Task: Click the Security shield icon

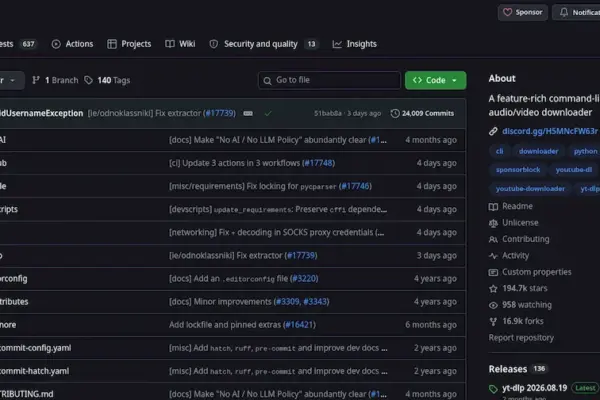Action: pyautogui.click(x=214, y=44)
